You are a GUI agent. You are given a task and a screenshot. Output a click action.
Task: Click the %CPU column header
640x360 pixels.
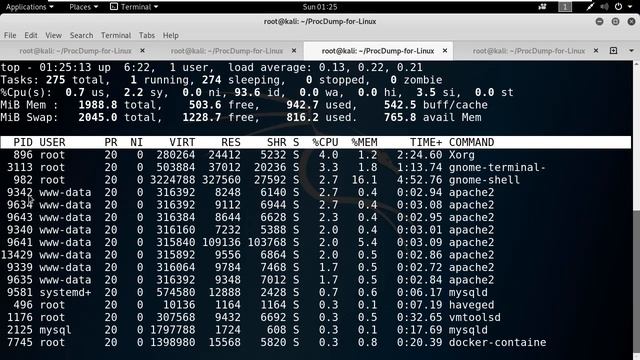(x=325, y=142)
